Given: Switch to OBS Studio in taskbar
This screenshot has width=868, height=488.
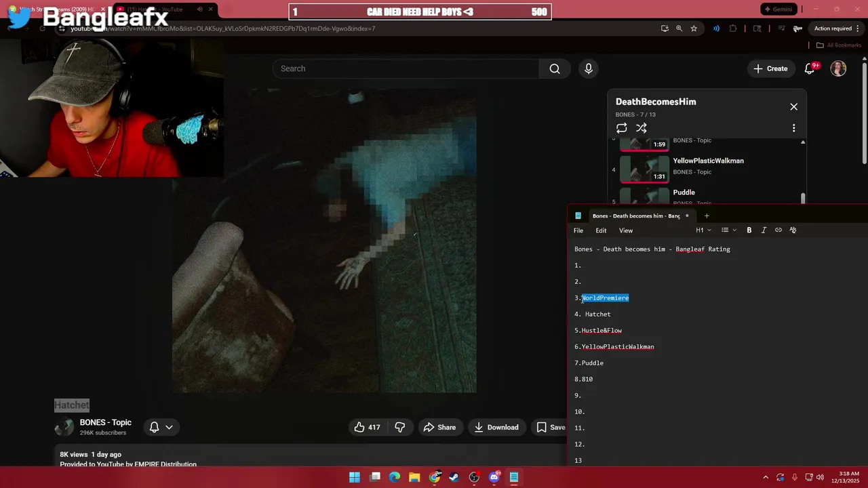Looking at the screenshot, I should click(474, 477).
